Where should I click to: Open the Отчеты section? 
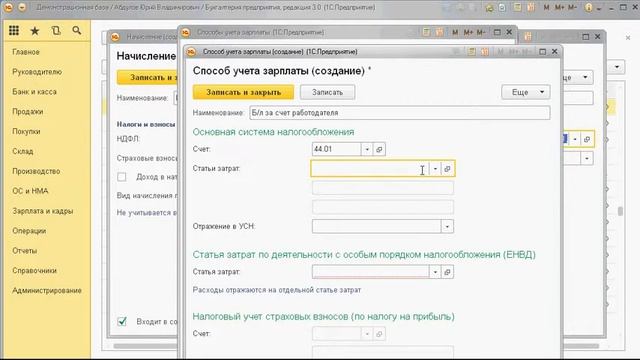[24, 251]
